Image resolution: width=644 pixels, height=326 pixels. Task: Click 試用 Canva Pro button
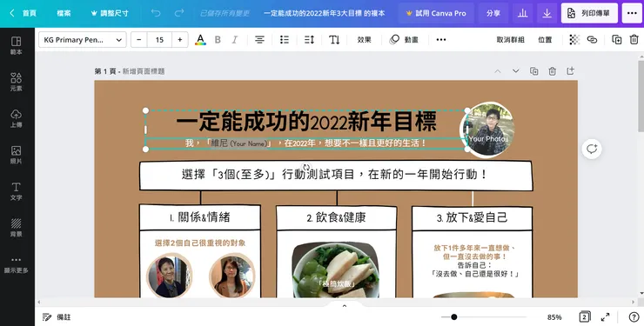click(436, 13)
